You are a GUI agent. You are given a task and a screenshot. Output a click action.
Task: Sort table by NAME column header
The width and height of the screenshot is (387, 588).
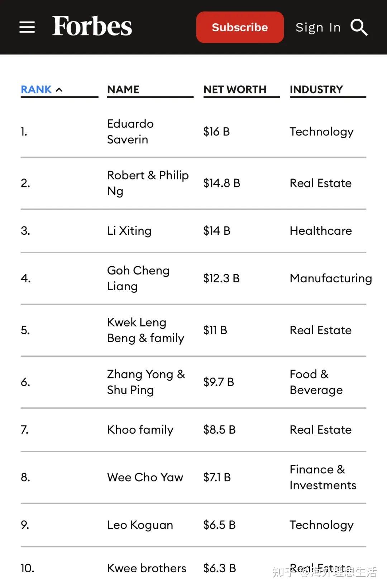pos(123,90)
